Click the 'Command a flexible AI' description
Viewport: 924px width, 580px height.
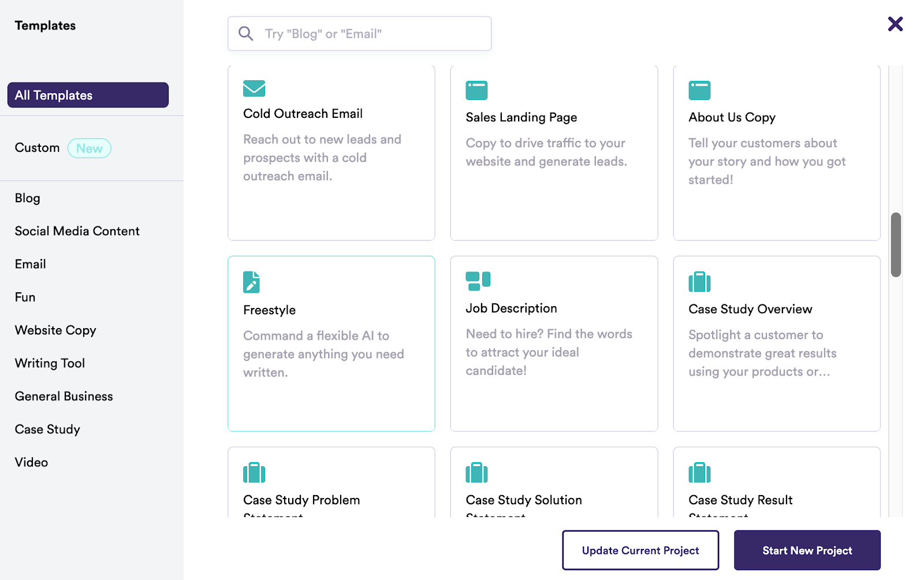click(323, 354)
